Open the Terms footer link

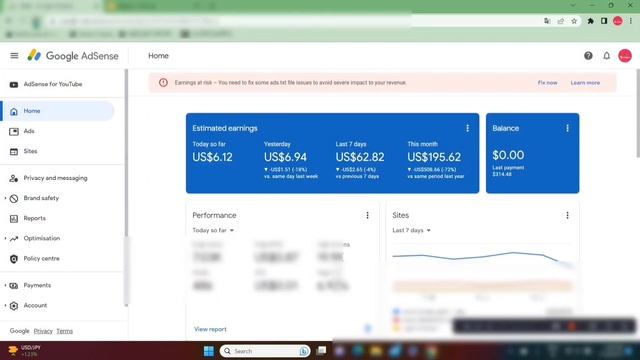[x=64, y=331]
